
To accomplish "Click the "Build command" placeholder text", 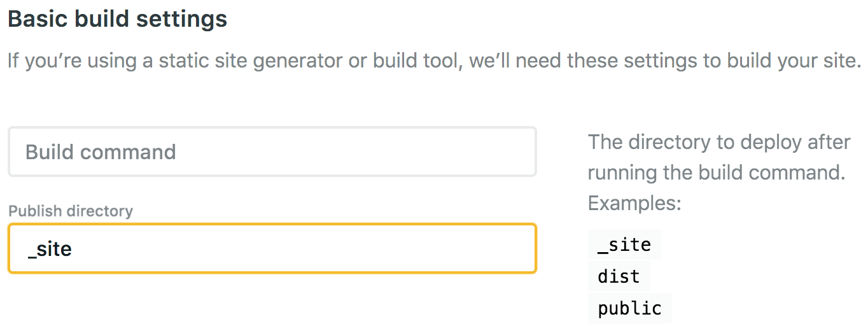I will pos(101,152).
